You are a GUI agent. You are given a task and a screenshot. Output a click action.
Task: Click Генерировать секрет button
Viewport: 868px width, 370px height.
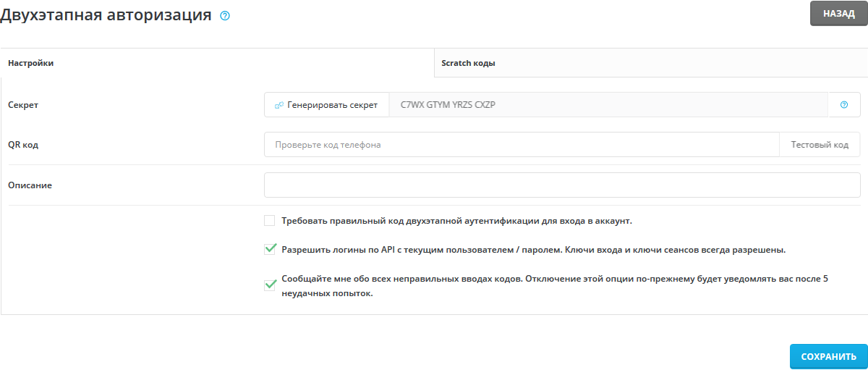point(327,104)
